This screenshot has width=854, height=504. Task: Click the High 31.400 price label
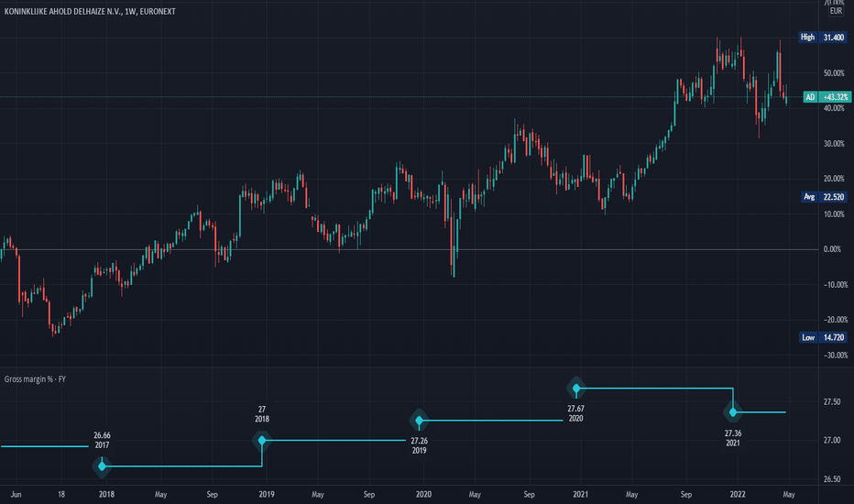(x=823, y=37)
